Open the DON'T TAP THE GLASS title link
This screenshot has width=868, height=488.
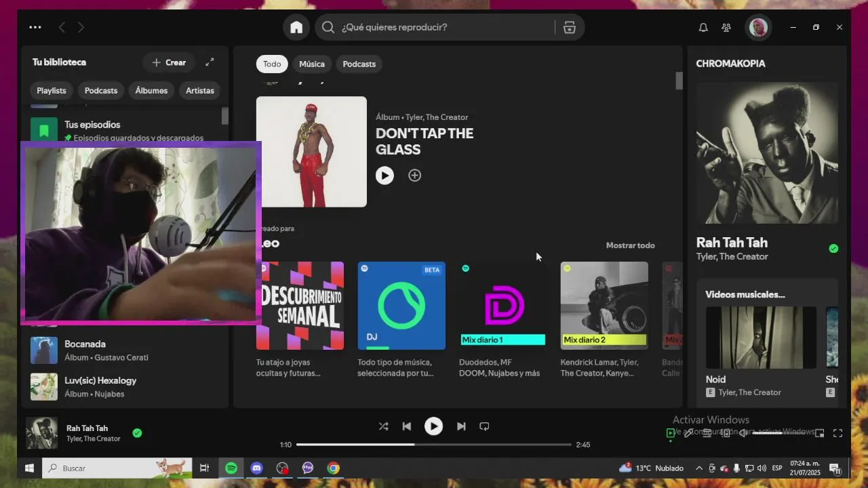pos(425,141)
